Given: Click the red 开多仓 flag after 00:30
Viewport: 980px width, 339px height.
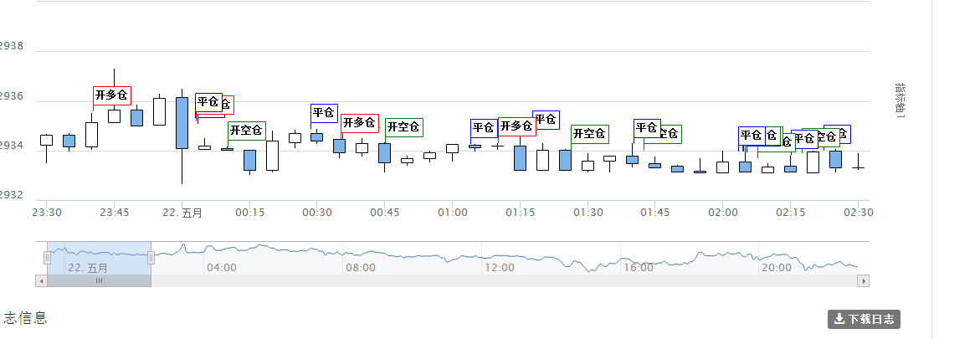Looking at the screenshot, I should 360,123.
